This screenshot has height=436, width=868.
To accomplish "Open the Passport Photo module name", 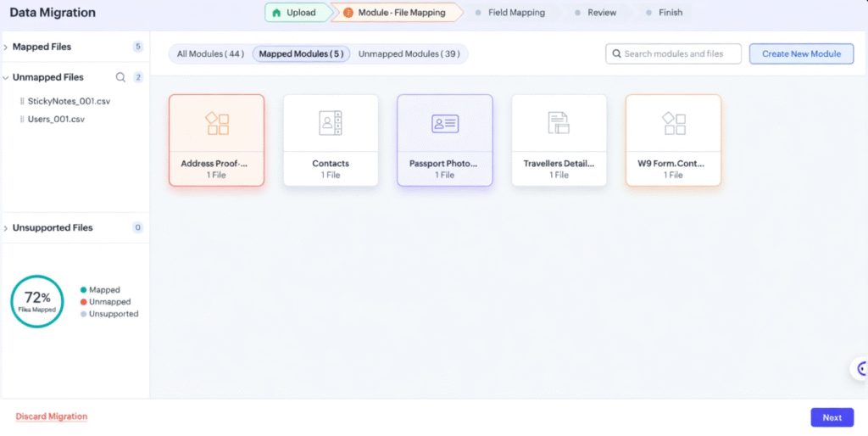I will [442, 164].
